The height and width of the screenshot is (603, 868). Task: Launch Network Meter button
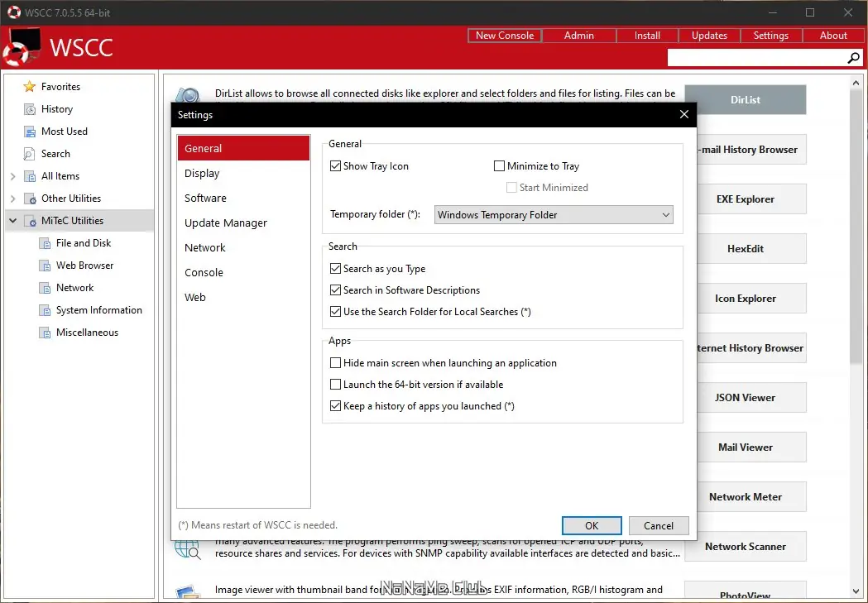pos(751,497)
